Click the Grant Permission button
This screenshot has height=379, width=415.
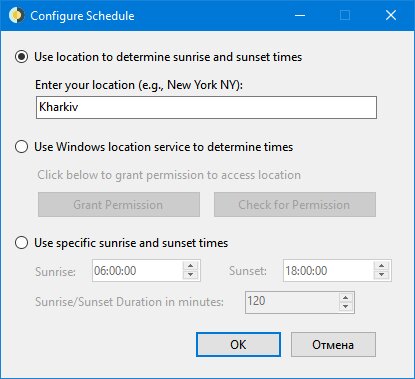(119, 204)
